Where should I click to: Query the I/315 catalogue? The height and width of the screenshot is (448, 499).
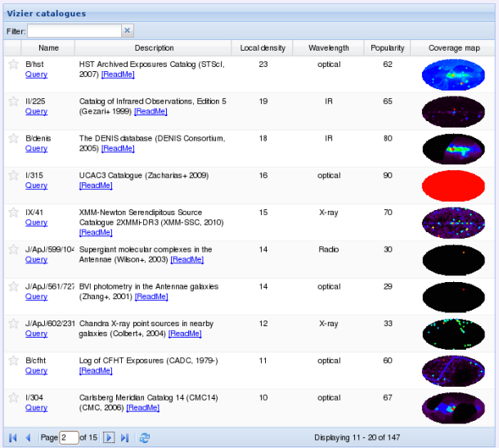(36, 186)
